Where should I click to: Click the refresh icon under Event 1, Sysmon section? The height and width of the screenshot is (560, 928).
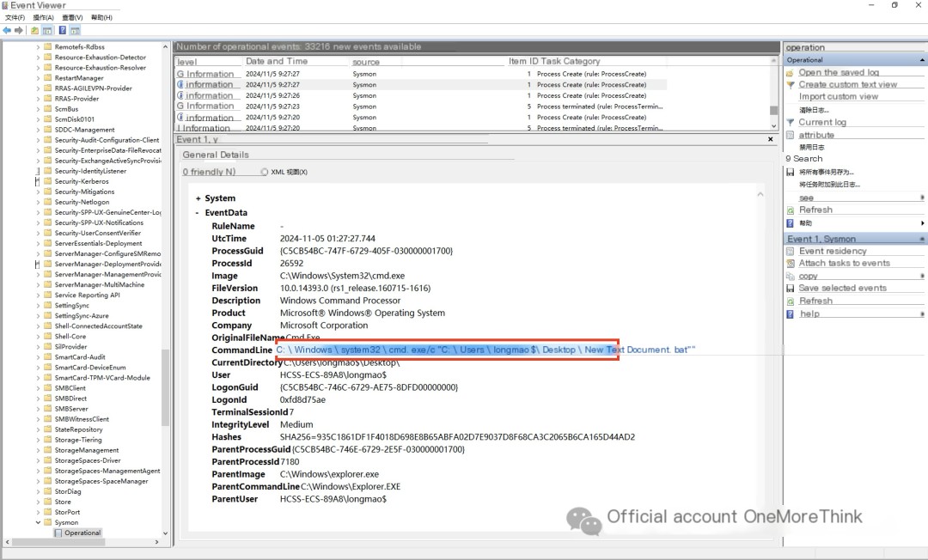pyautogui.click(x=791, y=301)
